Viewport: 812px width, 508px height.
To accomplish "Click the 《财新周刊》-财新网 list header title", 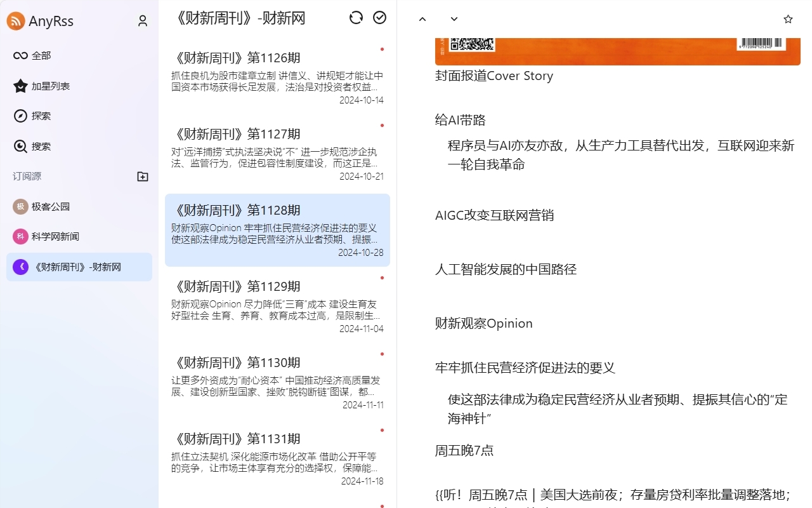I will (x=239, y=18).
